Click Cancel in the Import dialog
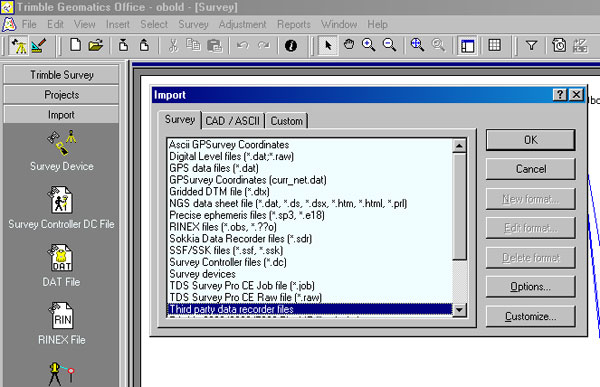 coord(530,169)
